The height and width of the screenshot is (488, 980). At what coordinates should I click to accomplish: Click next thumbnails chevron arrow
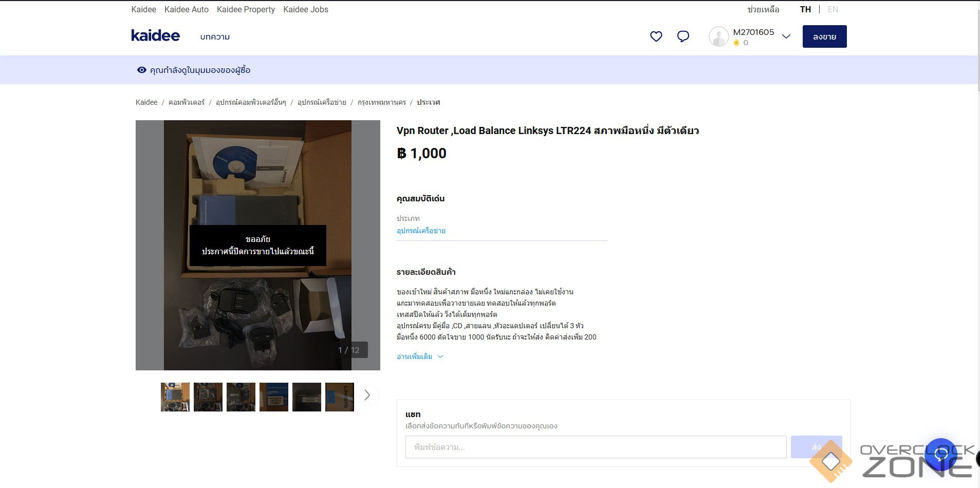[x=367, y=395]
